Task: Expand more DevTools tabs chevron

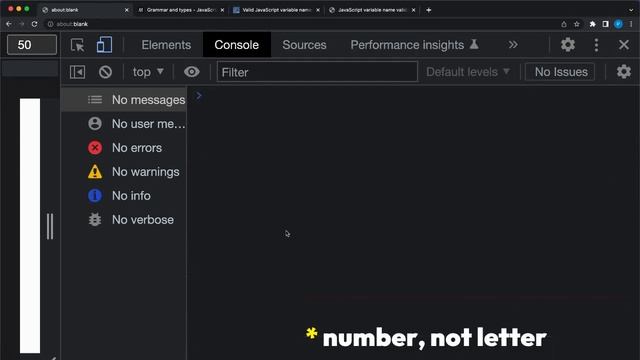Action: pyautogui.click(x=513, y=44)
